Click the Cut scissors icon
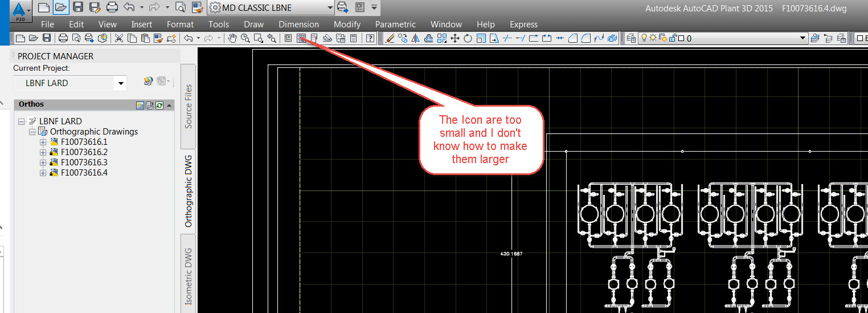The height and width of the screenshot is (313, 868). [119, 38]
